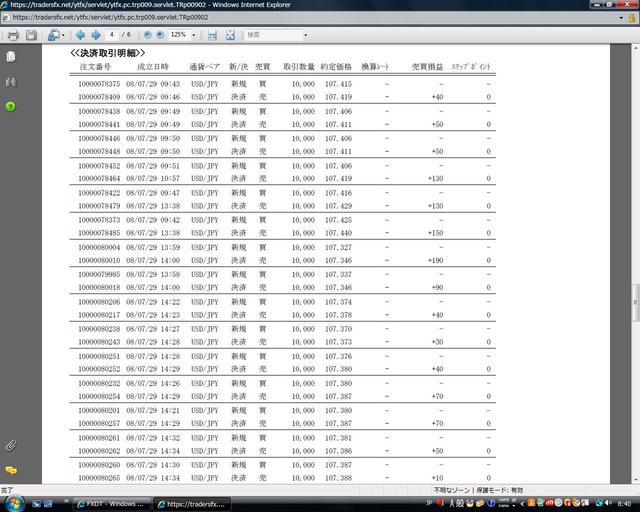Select the 08/07/29 13:59 timestamp
Viewport: 640px width, 512px height.
pos(153,247)
